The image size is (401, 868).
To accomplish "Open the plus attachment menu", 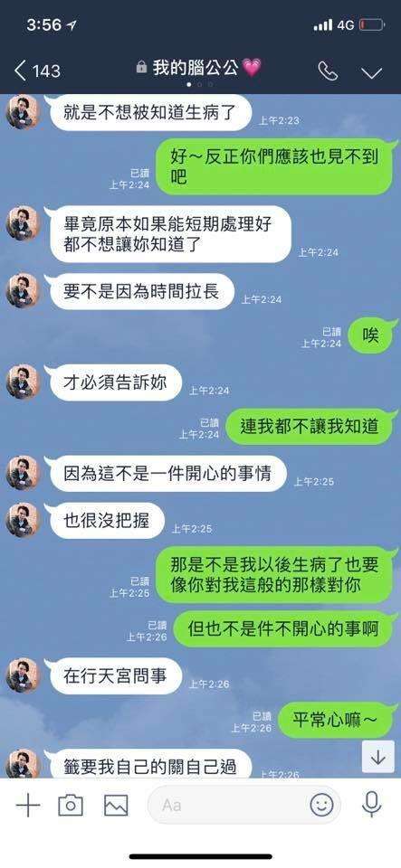I will [28, 805].
